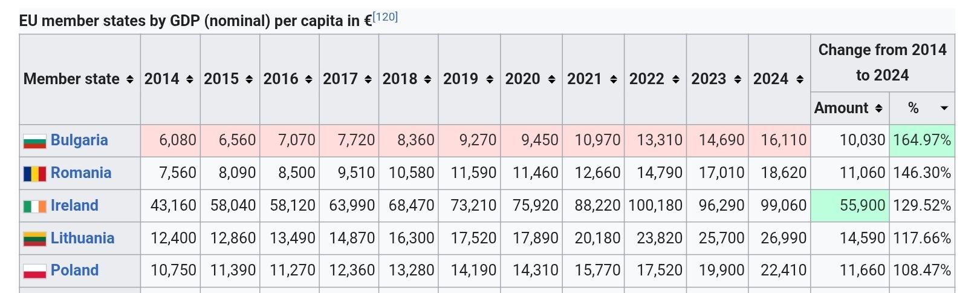
Task: Open the Bulgaria article link
Action: pyautogui.click(x=79, y=140)
